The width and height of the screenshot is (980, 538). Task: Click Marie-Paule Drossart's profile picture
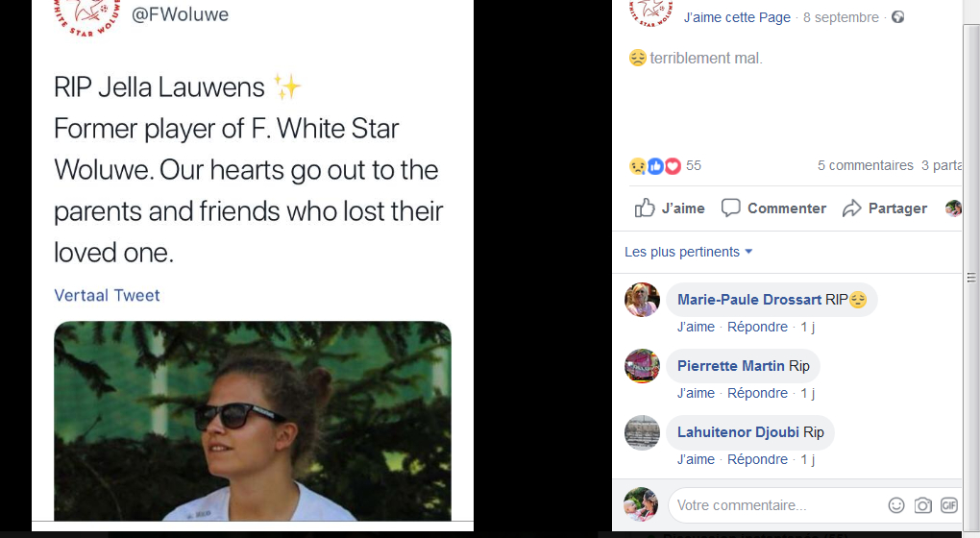pos(642,300)
